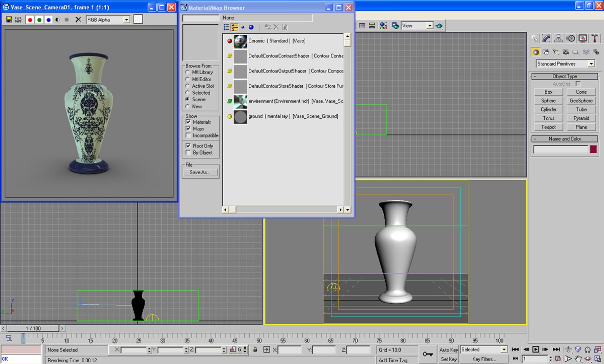Open the Modify command panel tab
Viewport: 604px width, 364px height.
(x=547, y=39)
